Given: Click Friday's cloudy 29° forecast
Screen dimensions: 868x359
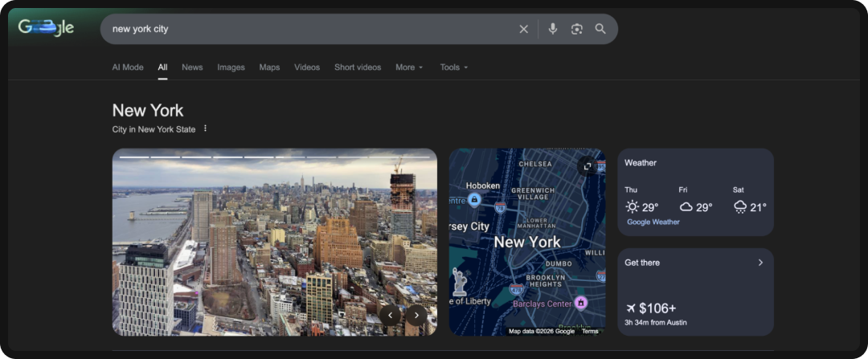Looking at the screenshot, I should (x=696, y=201).
